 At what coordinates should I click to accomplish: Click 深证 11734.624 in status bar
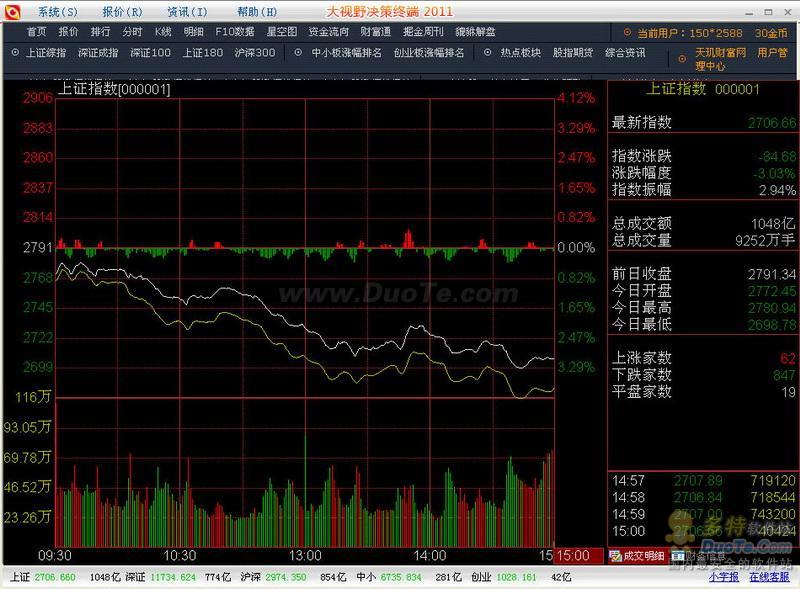coord(160,577)
